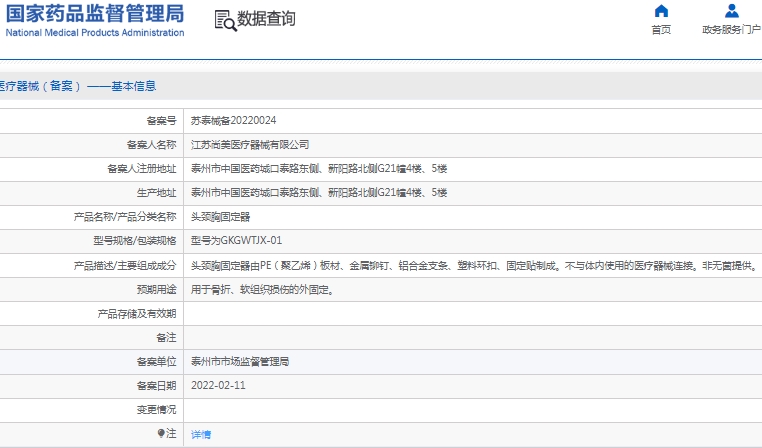
Task: Click the 备案号 row label
Action: pyautogui.click(x=161, y=121)
